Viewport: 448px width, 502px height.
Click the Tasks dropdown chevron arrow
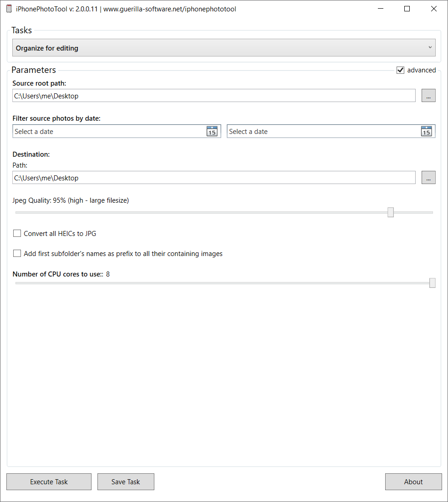(x=430, y=47)
